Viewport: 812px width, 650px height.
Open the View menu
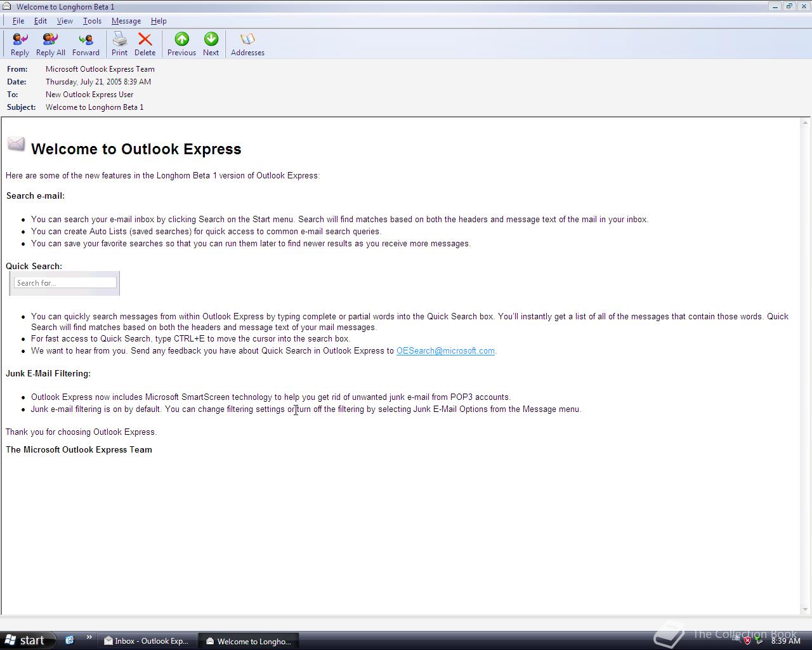[65, 21]
